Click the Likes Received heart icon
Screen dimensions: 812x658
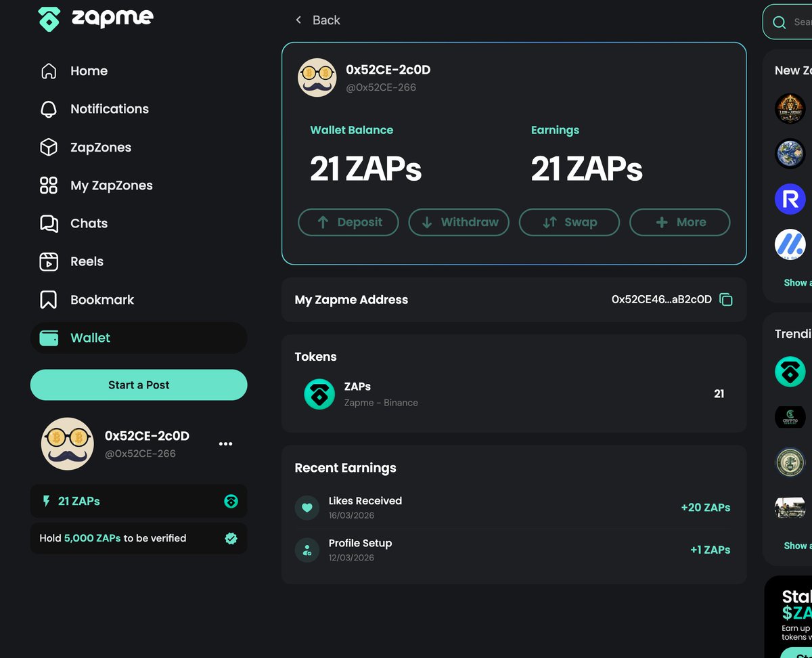pos(307,508)
